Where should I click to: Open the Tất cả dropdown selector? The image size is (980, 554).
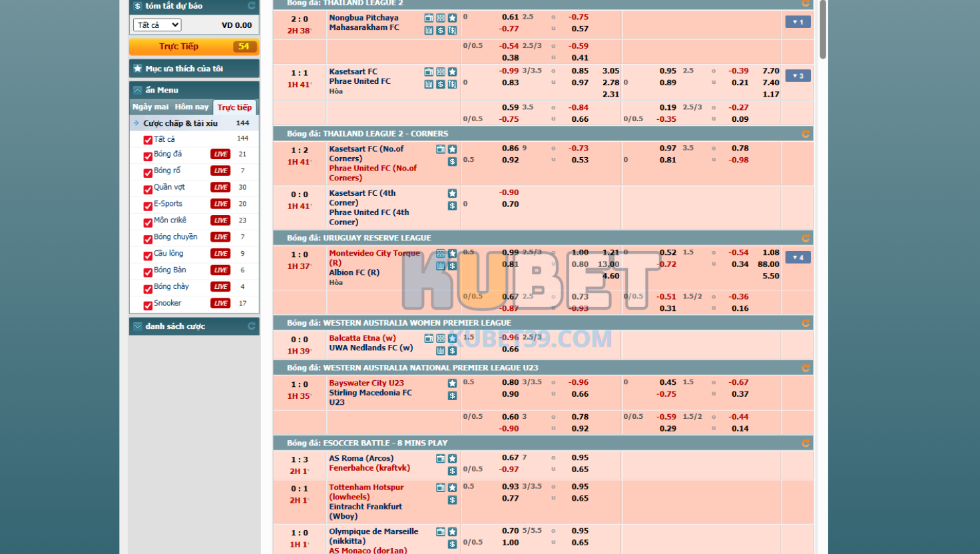(157, 25)
